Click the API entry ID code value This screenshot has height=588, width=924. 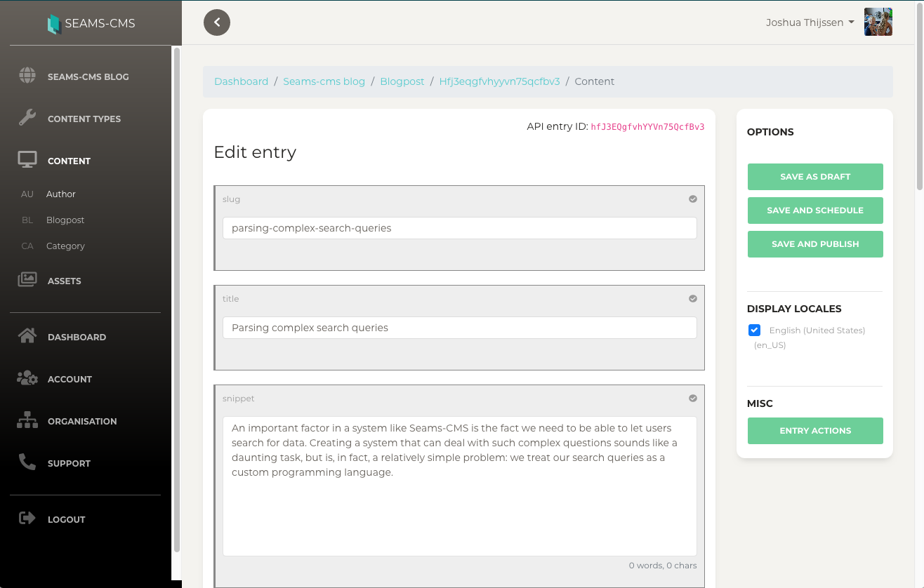click(647, 127)
